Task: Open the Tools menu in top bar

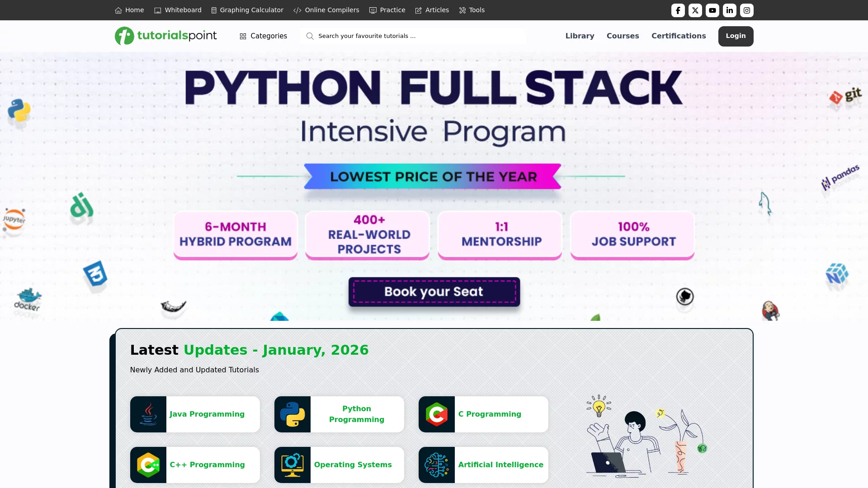Action: 472,10
